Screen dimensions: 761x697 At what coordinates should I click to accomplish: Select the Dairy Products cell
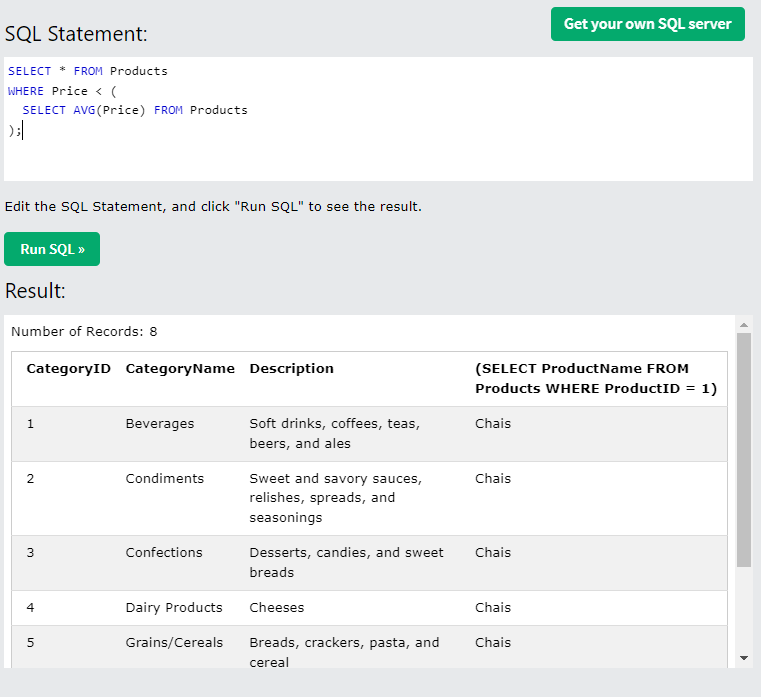tap(172, 608)
